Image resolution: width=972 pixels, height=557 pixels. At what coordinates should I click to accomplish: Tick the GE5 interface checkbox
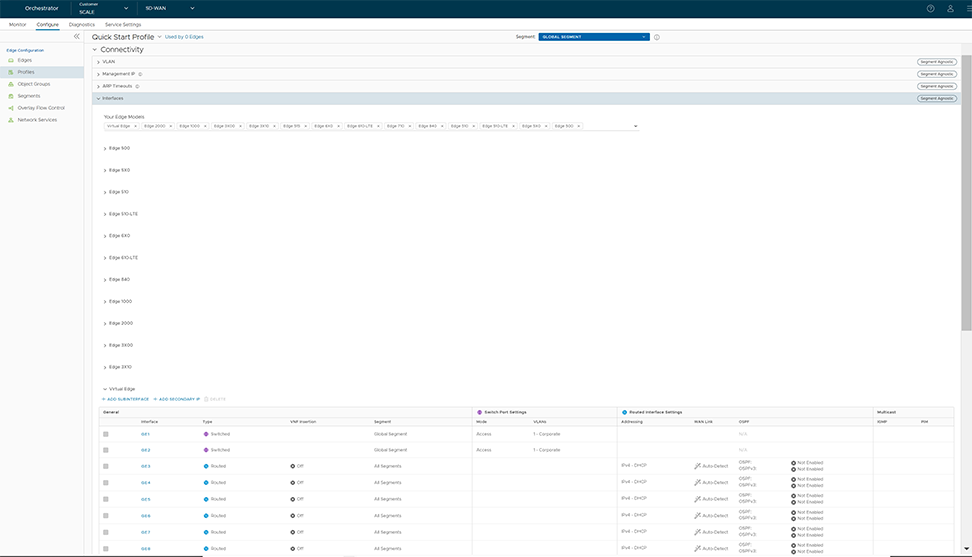coord(106,499)
